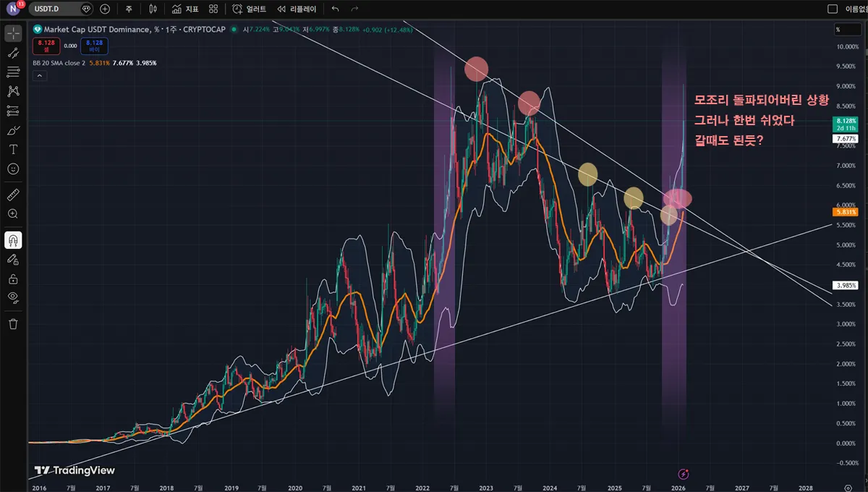This screenshot has width=868, height=492.
Task: Click the 리플레이 bar replay button
Action: (x=297, y=9)
